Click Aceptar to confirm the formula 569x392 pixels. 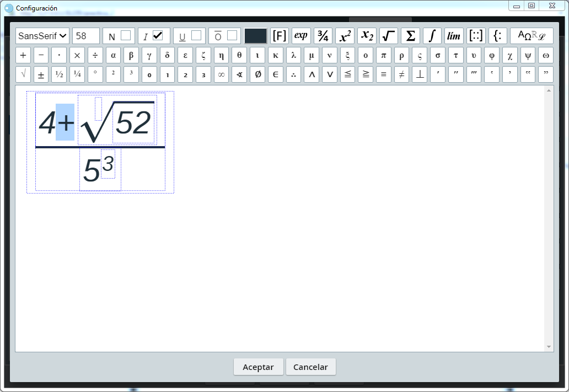pos(258,367)
